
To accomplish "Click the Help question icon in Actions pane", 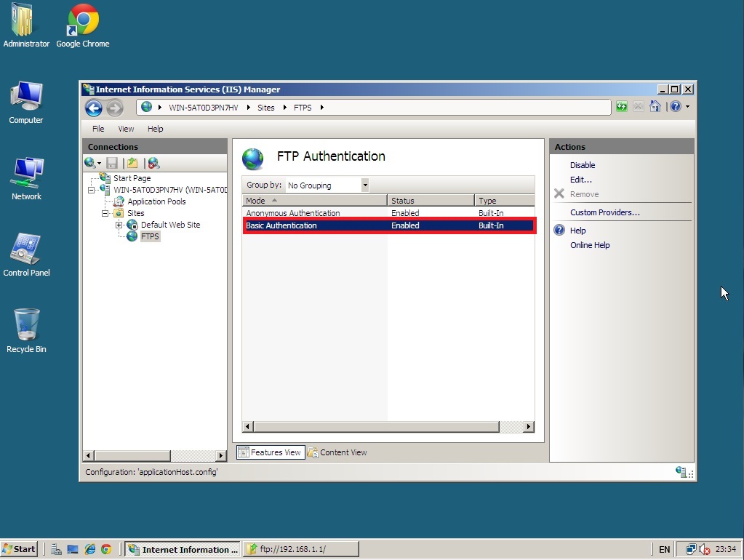I will pyautogui.click(x=559, y=230).
